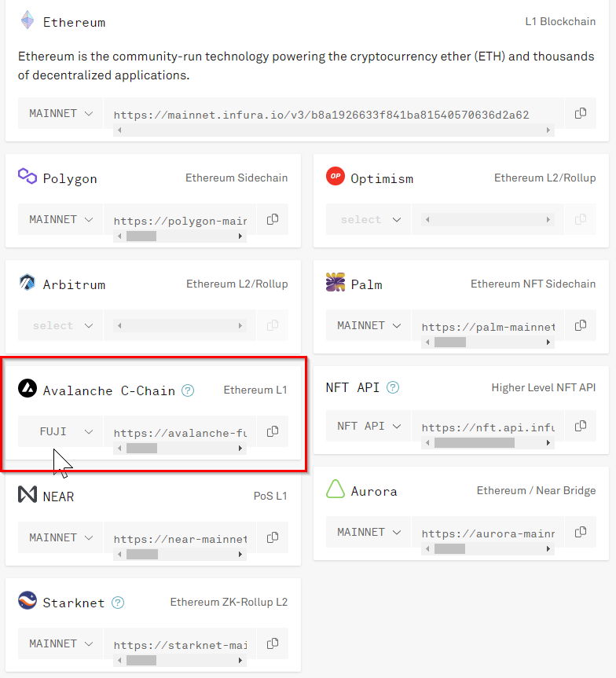Click the help icon beside Avalanche C-Chain
The height and width of the screenshot is (678, 616).
coord(188,390)
